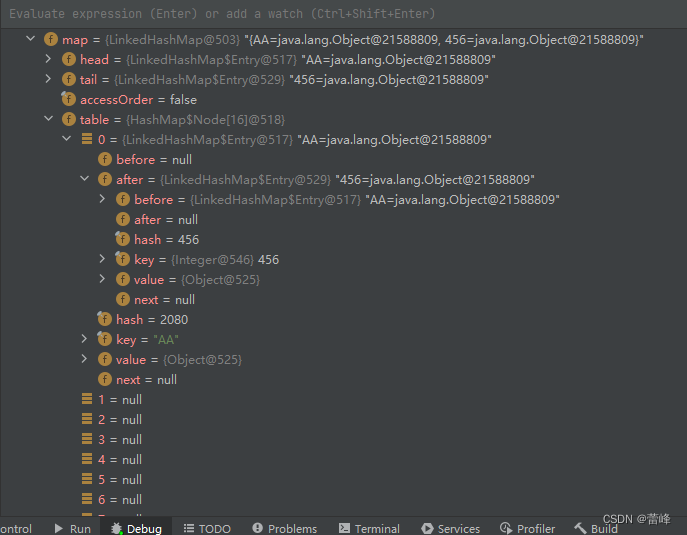
Task: Open the Terminal tool window tab
Action: pos(369,528)
